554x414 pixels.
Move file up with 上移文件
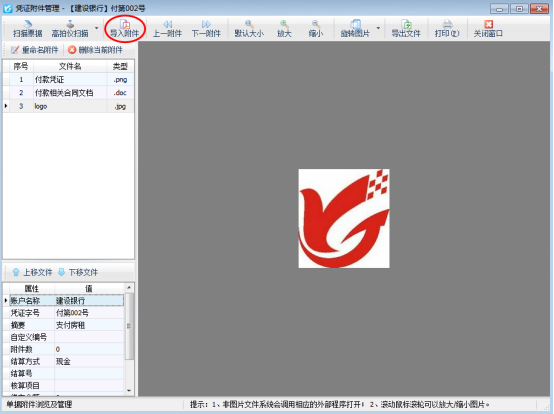click(32, 272)
